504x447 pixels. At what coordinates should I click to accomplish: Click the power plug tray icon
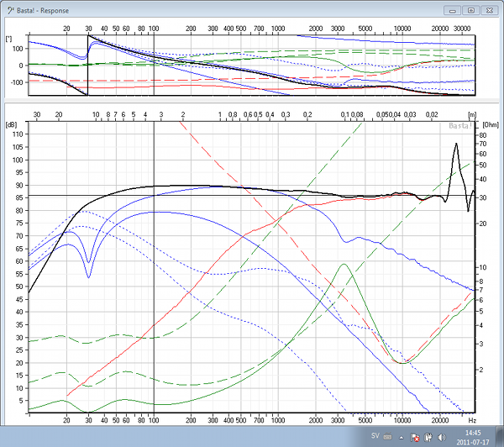(x=428, y=438)
